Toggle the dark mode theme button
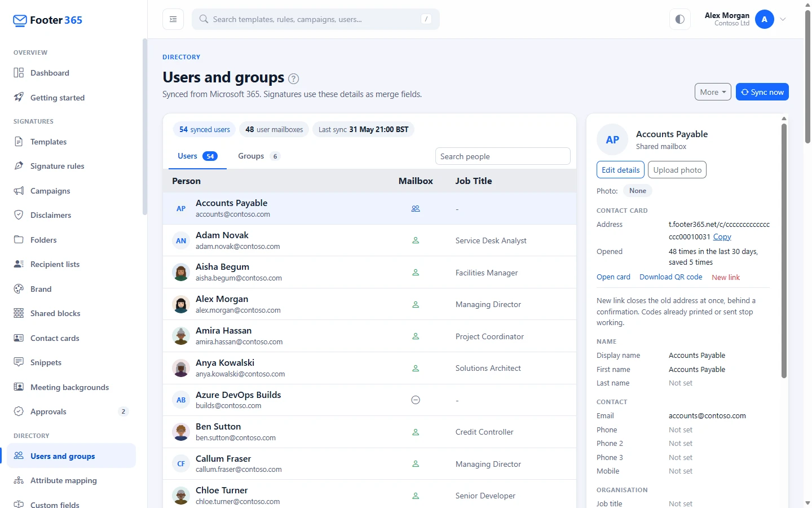The width and height of the screenshot is (812, 508). pos(680,19)
